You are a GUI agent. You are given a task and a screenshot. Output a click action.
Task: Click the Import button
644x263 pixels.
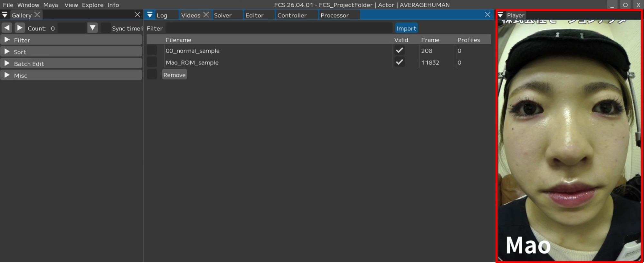[x=406, y=28]
